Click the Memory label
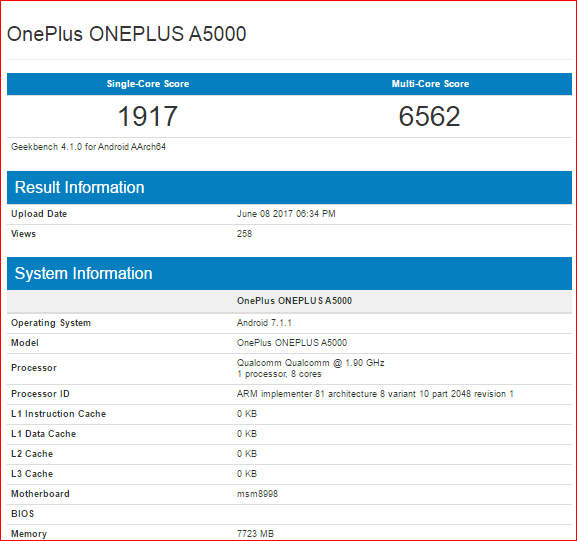The image size is (577, 541). point(29,534)
